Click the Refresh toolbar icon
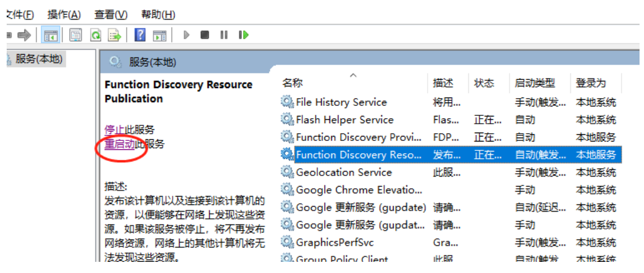The width and height of the screenshot is (644, 273). click(x=95, y=35)
